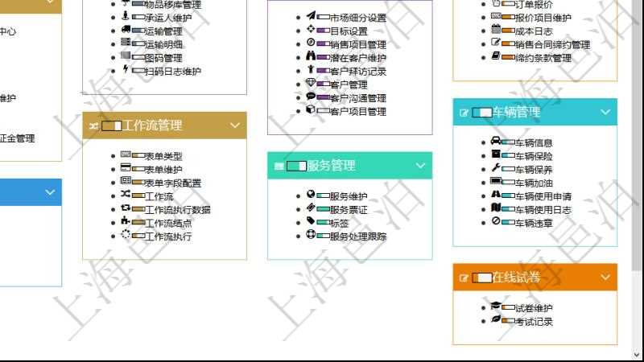644x362 pixels.
Task: Click the globe icon beside 服务维护
Action: 311,194
